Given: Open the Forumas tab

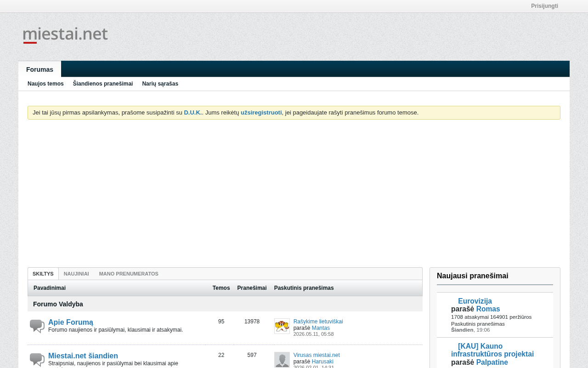Looking at the screenshot, I should (x=40, y=69).
